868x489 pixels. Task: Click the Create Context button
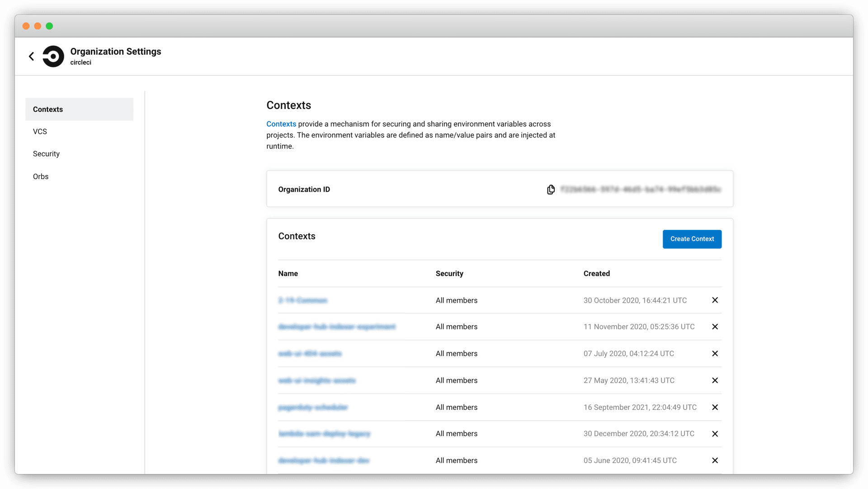tap(692, 239)
